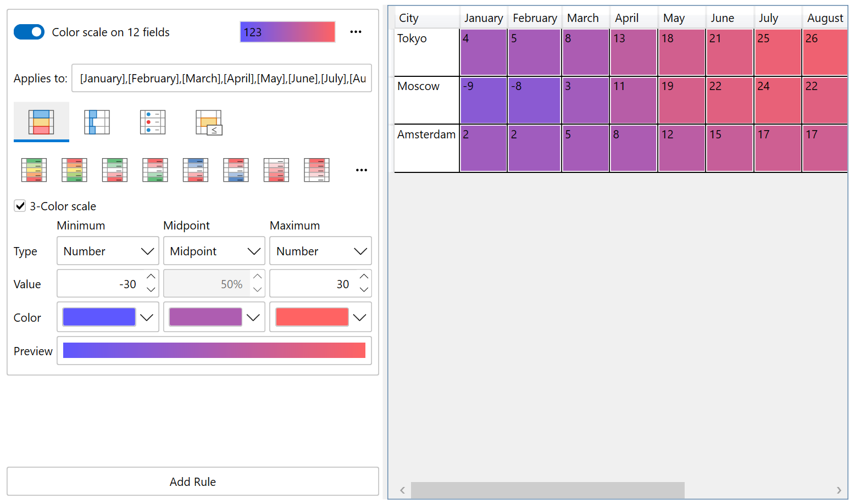Apply Red-White-Green color scale preset
The width and height of the screenshot is (855, 504).
[x=155, y=170]
